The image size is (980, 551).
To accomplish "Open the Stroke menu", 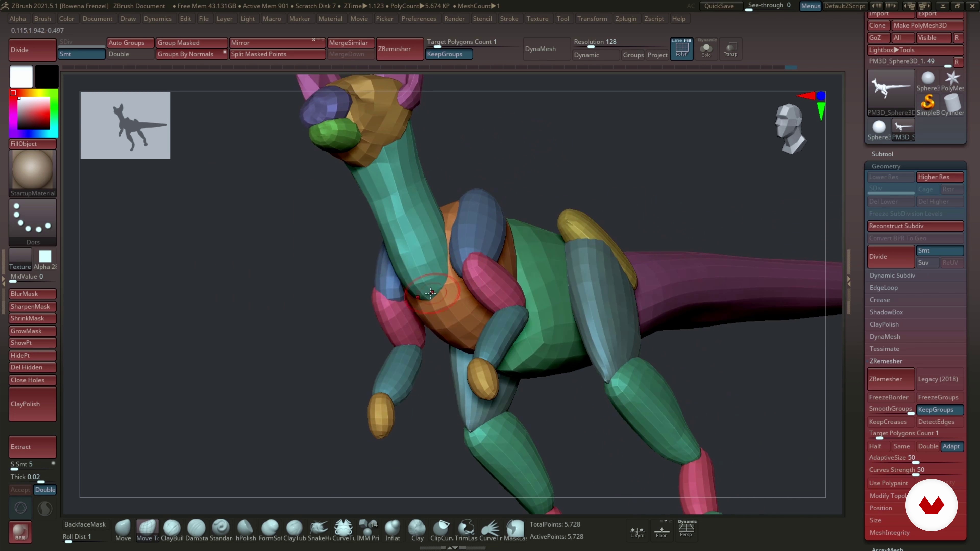I will pos(509,19).
